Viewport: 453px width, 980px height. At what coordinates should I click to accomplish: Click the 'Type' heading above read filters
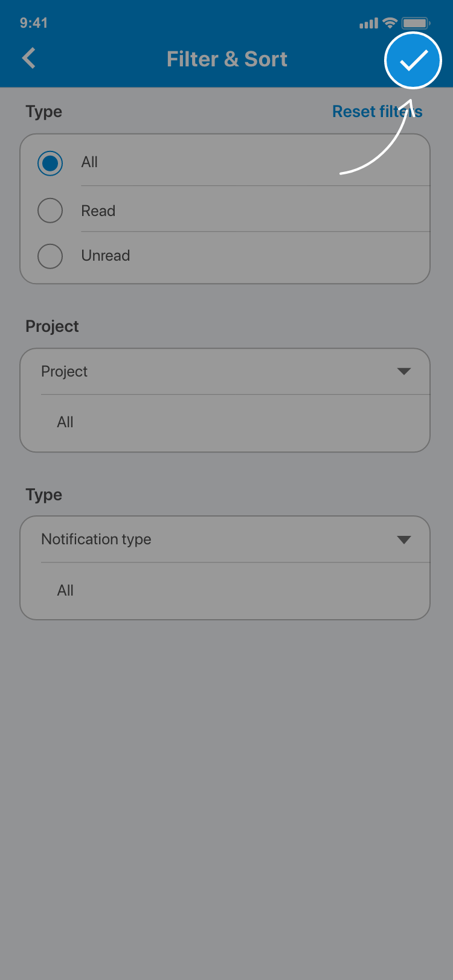(43, 112)
